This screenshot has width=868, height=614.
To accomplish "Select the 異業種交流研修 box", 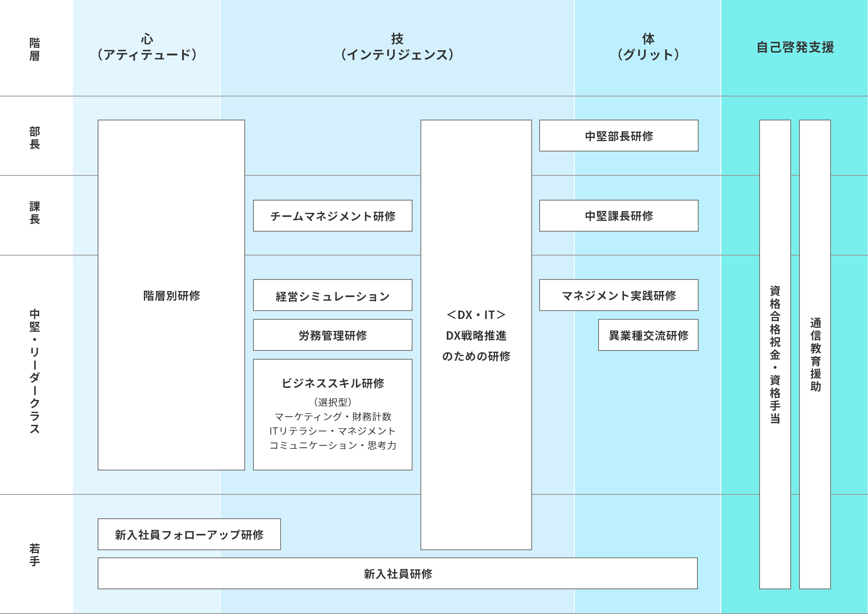I will [648, 335].
